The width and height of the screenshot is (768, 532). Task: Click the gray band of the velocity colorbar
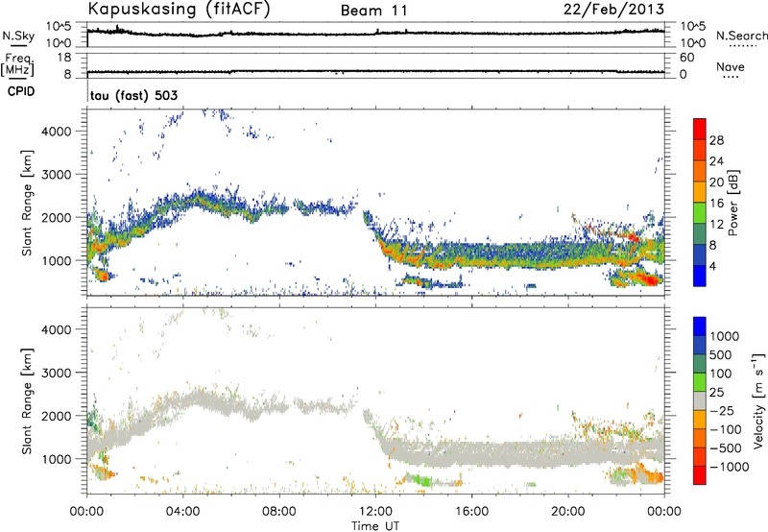pos(700,401)
